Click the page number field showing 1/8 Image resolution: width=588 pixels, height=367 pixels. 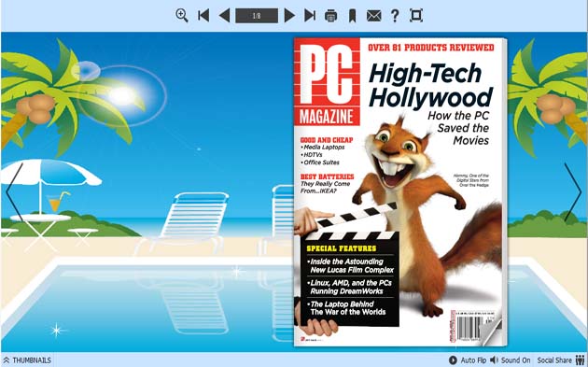[x=257, y=16]
